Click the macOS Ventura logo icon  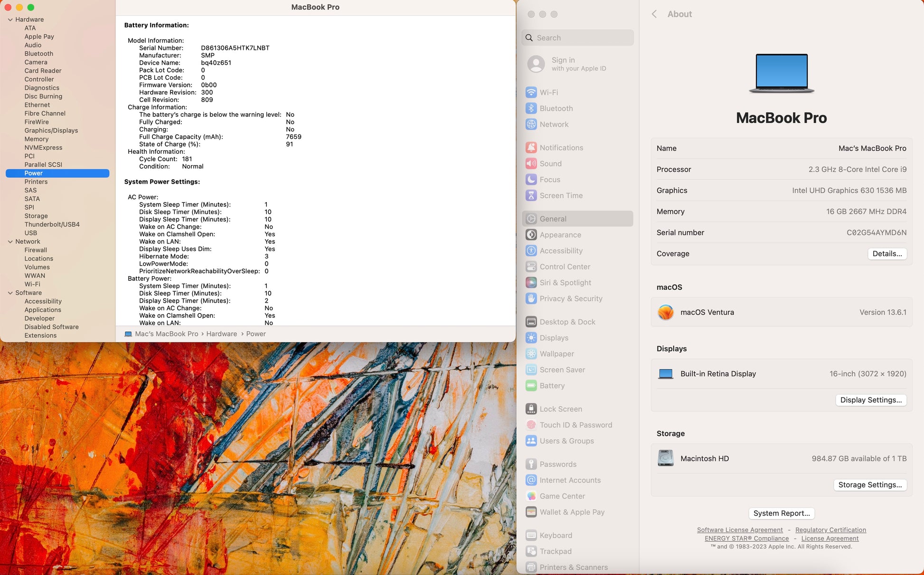(665, 312)
